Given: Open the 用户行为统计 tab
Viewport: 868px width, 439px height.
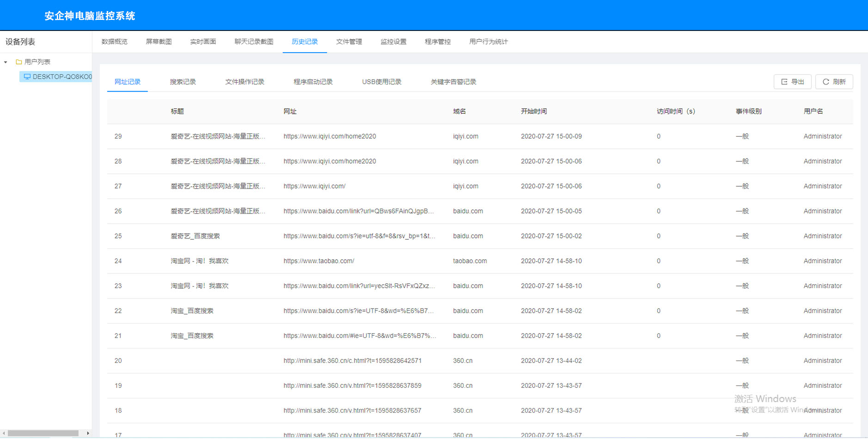Looking at the screenshot, I should coord(489,42).
